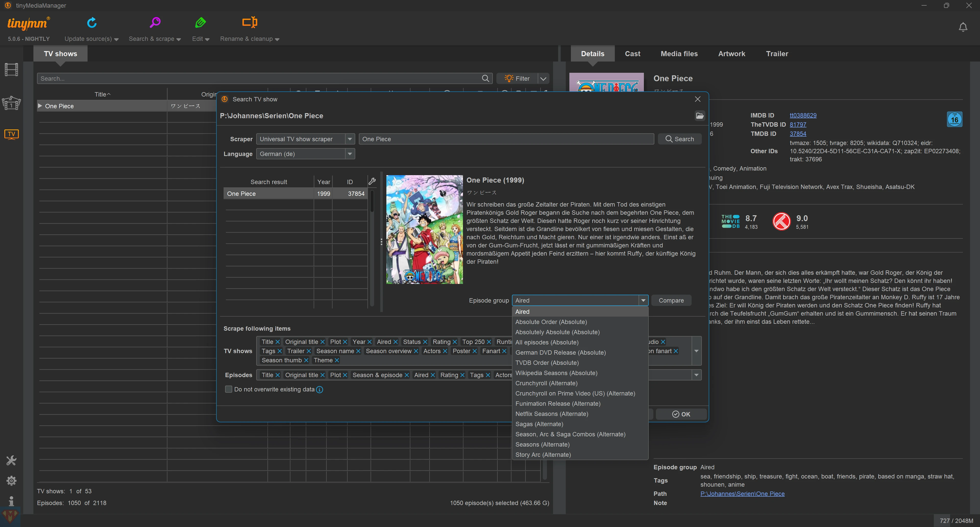Choose Netflix Seasons (Alternate) episode group
Viewport: 980px width, 527px height.
552,414
